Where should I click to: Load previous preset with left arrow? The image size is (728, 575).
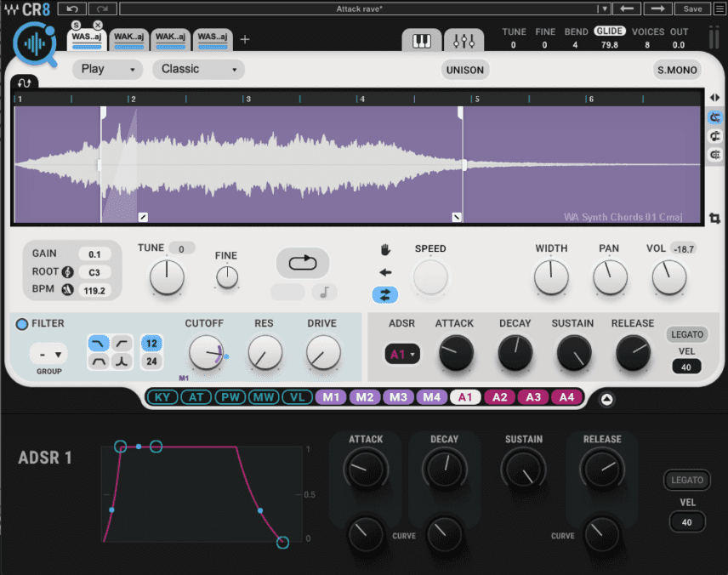[627, 9]
